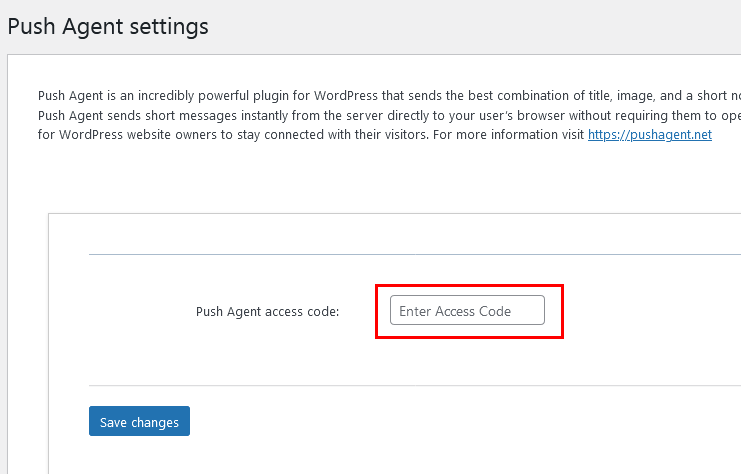This screenshot has height=474, width=741.
Task: Click the word "code:" in the field label
Action: pos(324,312)
